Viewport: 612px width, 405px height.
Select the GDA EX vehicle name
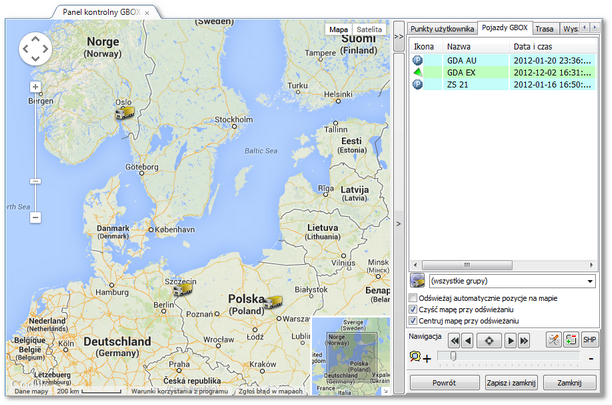pyautogui.click(x=461, y=73)
